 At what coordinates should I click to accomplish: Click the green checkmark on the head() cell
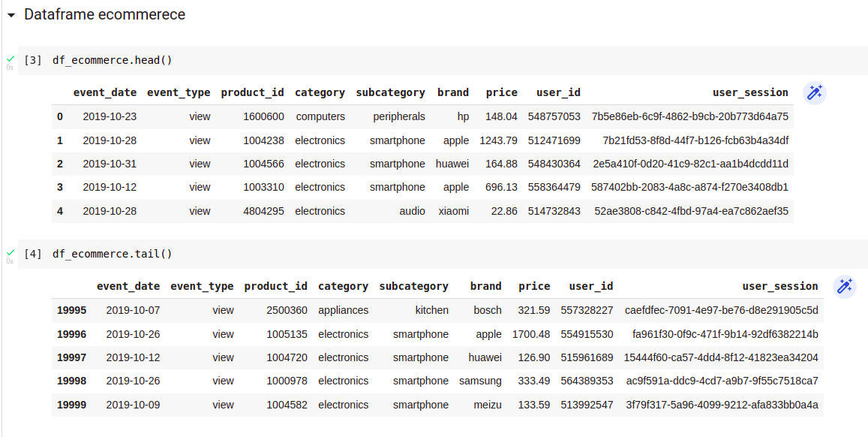9,57
